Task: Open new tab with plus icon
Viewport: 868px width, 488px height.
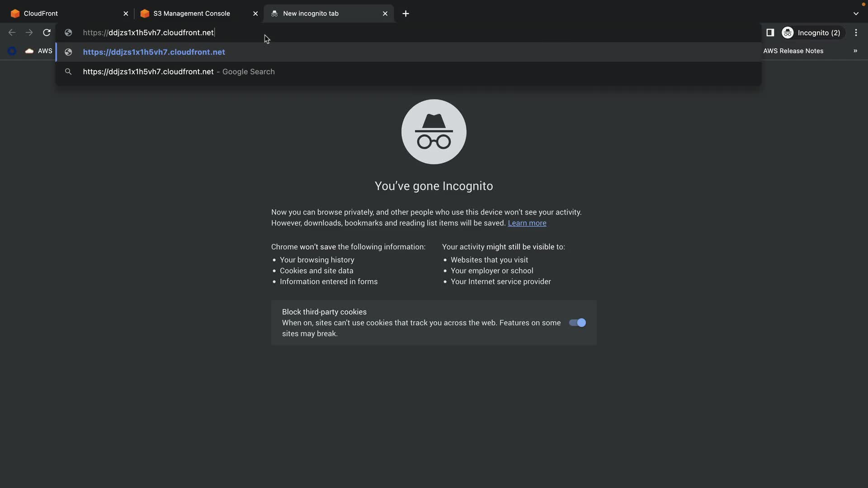Action: tap(406, 14)
